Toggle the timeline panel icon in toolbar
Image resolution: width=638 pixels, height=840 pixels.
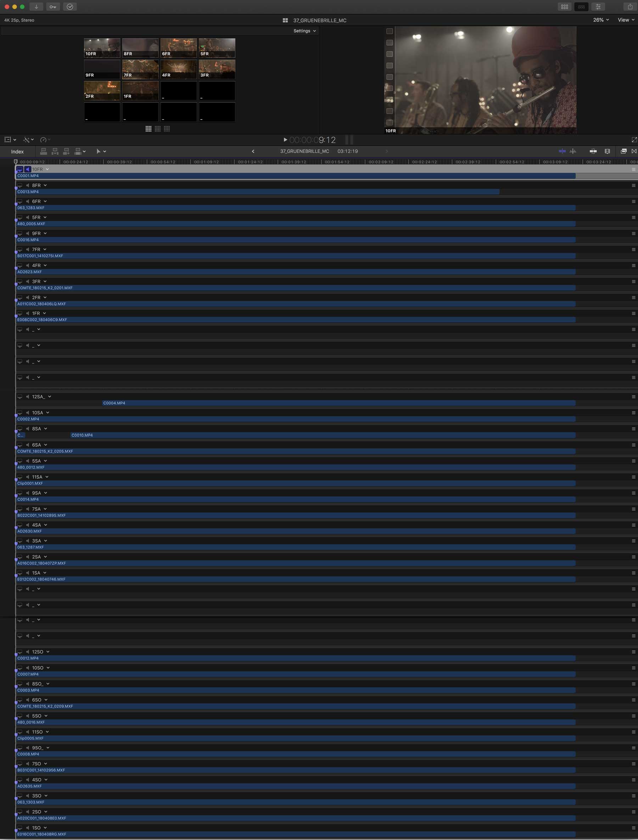pos(581,7)
